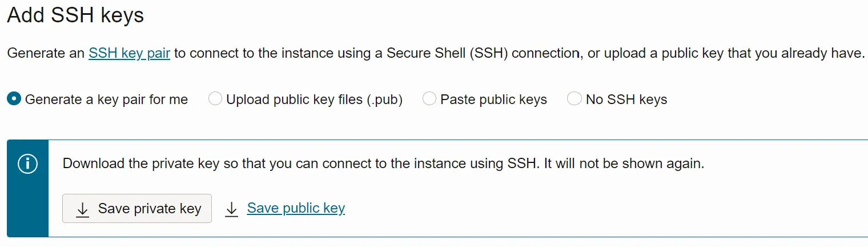Click the "Paste public keys" label text
Image resolution: width=868 pixels, height=247 pixels.
point(493,99)
